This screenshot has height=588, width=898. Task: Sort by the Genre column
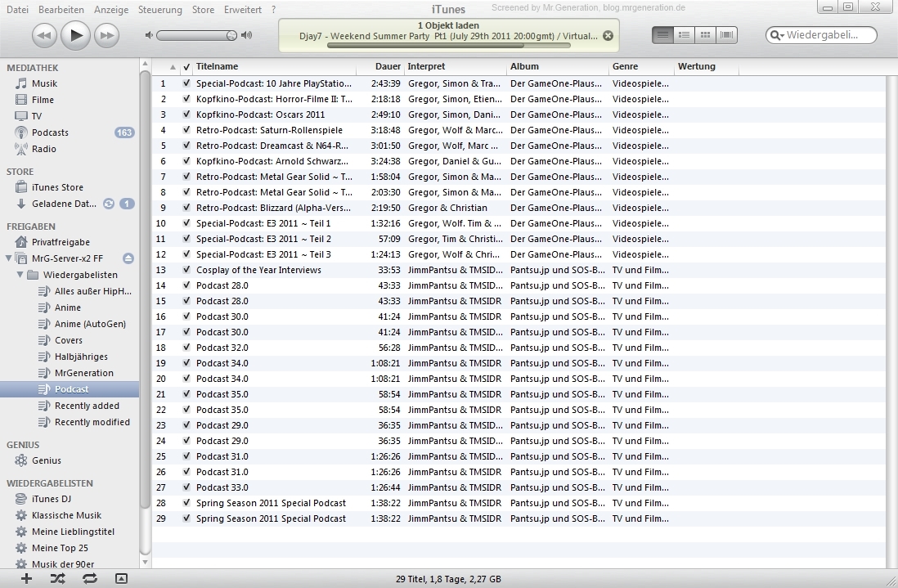(641, 67)
